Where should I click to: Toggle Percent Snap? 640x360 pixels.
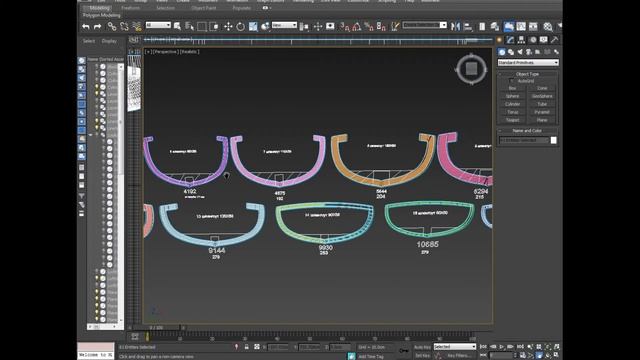(x=369, y=27)
